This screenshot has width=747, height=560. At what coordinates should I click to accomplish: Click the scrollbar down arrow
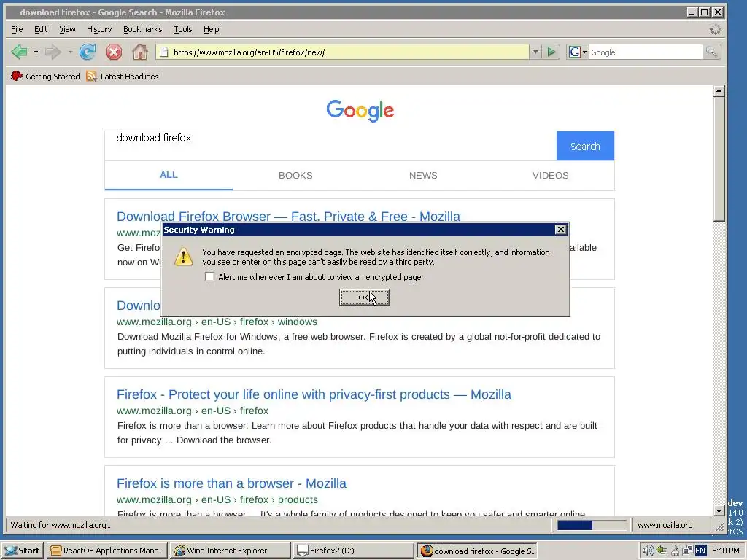(719, 510)
